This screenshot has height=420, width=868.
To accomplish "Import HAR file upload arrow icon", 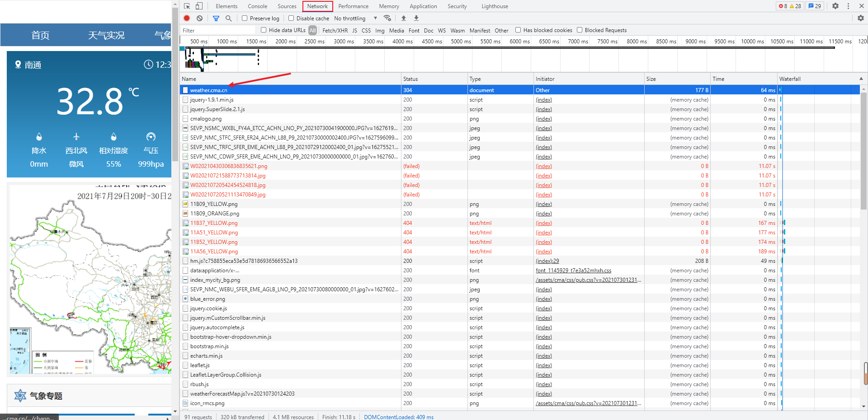I will point(404,18).
